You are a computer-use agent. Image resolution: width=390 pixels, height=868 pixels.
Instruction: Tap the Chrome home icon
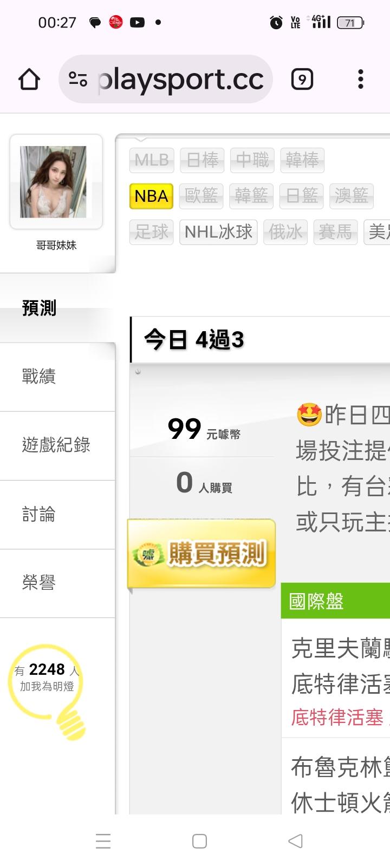click(x=29, y=80)
